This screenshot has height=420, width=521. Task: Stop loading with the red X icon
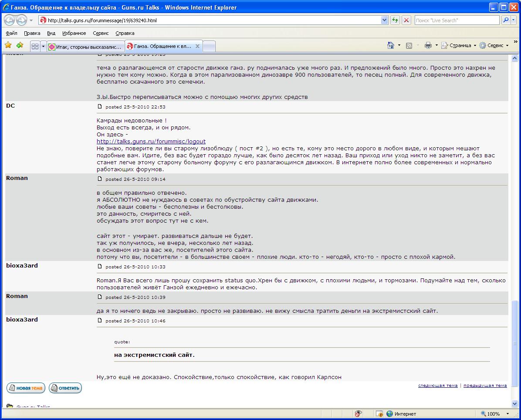pos(406,20)
